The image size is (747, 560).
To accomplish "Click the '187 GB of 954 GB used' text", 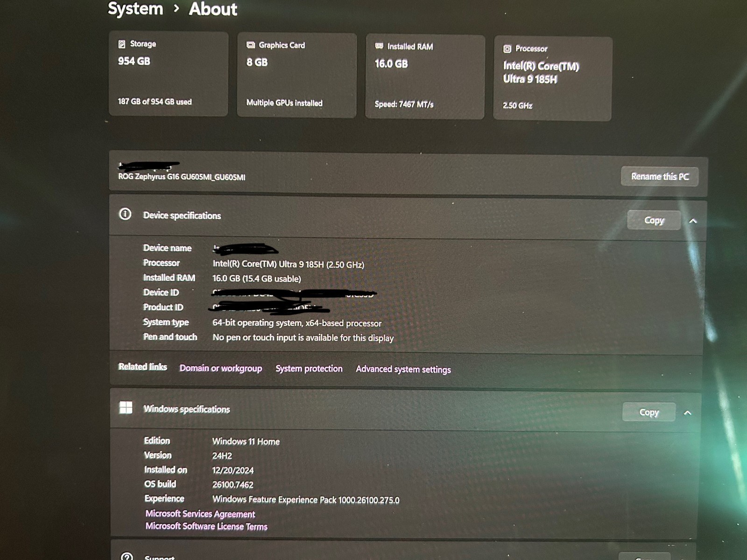I will pyautogui.click(x=155, y=102).
